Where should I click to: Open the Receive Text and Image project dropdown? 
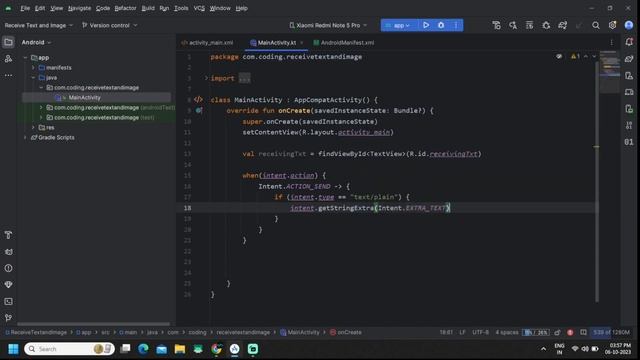click(39, 25)
